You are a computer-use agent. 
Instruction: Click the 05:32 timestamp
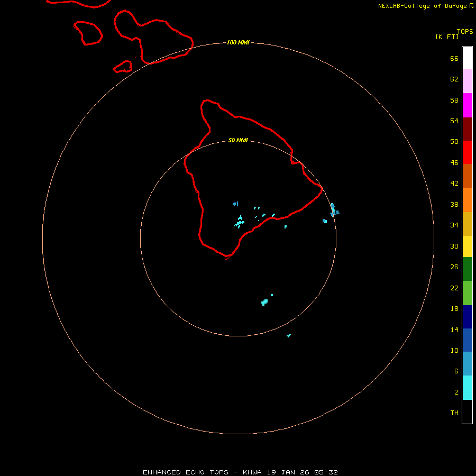(x=326, y=472)
